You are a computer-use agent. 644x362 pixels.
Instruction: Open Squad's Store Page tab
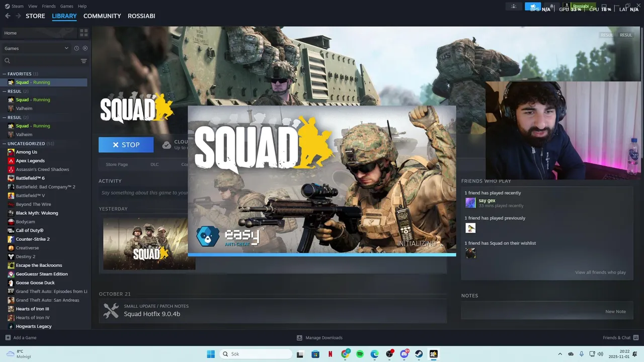[x=117, y=164]
